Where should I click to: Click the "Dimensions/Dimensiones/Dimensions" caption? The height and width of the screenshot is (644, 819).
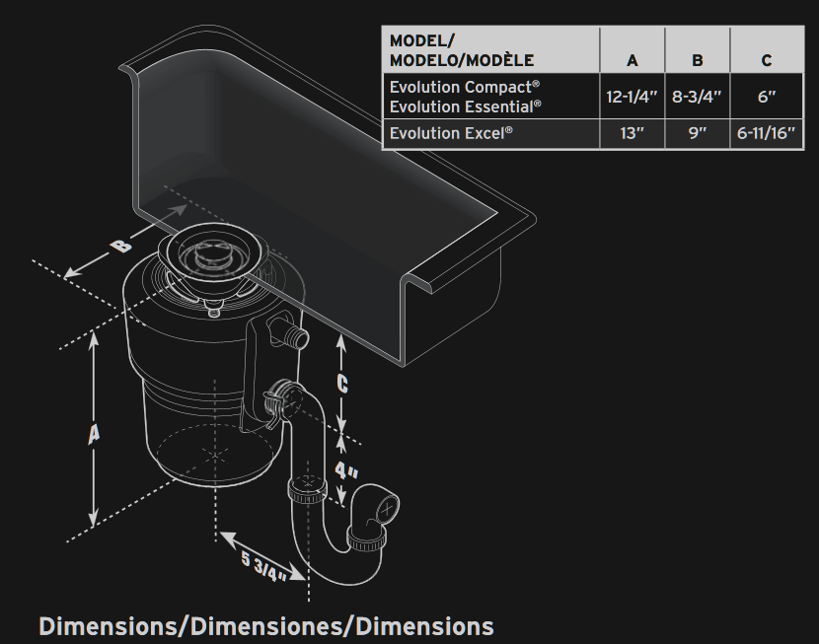point(266,626)
